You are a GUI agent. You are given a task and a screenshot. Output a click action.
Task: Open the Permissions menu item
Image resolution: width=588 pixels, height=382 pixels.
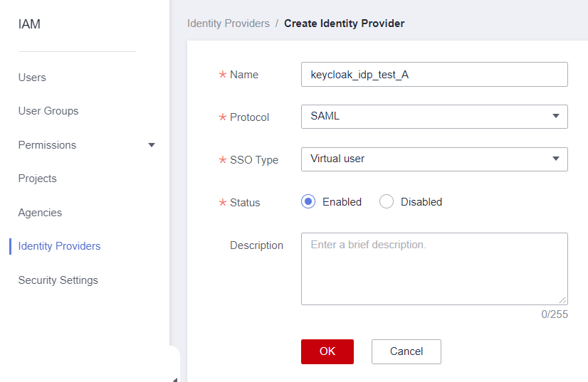click(x=47, y=145)
